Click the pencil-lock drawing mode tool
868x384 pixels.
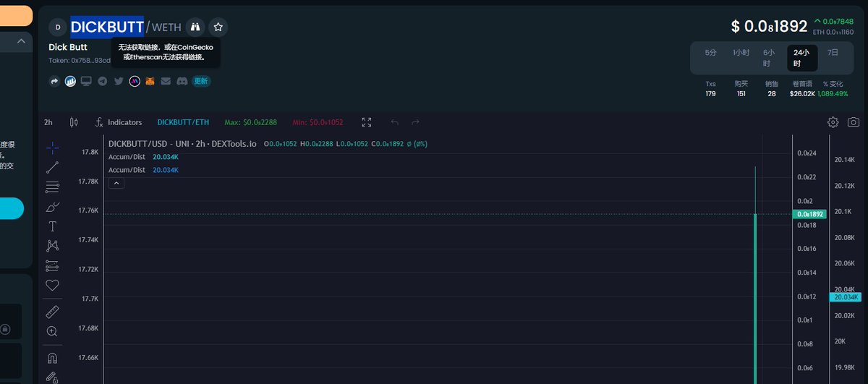coord(52,377)
